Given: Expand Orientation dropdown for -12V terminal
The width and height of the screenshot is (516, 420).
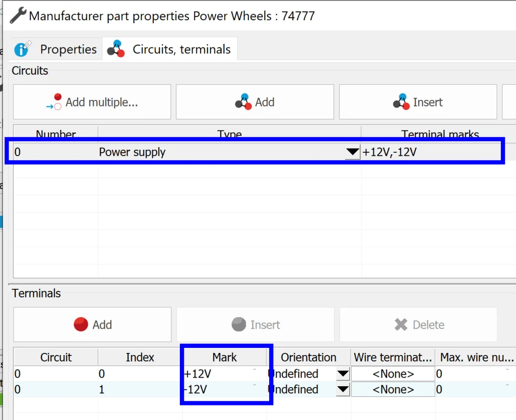Looking at the screenshot, I should (343, 390).
